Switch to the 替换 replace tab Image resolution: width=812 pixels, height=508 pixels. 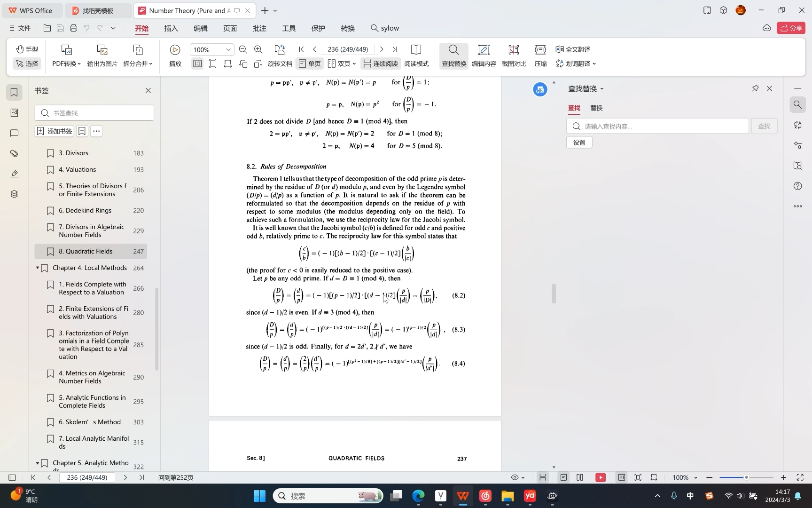(x=596, y=108)
